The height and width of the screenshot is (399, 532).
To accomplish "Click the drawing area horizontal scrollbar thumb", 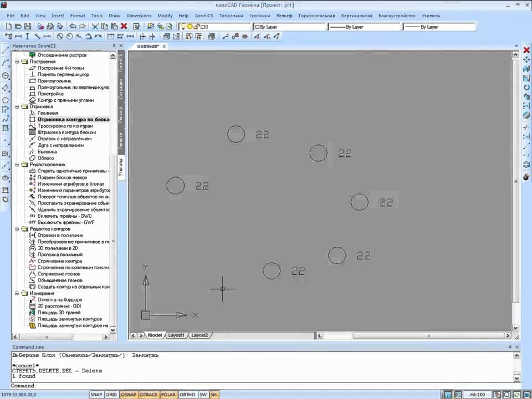I will [x=428, y=336].
